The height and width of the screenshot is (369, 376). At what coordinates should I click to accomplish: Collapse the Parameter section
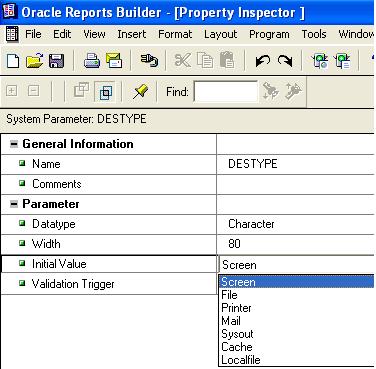pyautogui.click(x=14, y=204)
